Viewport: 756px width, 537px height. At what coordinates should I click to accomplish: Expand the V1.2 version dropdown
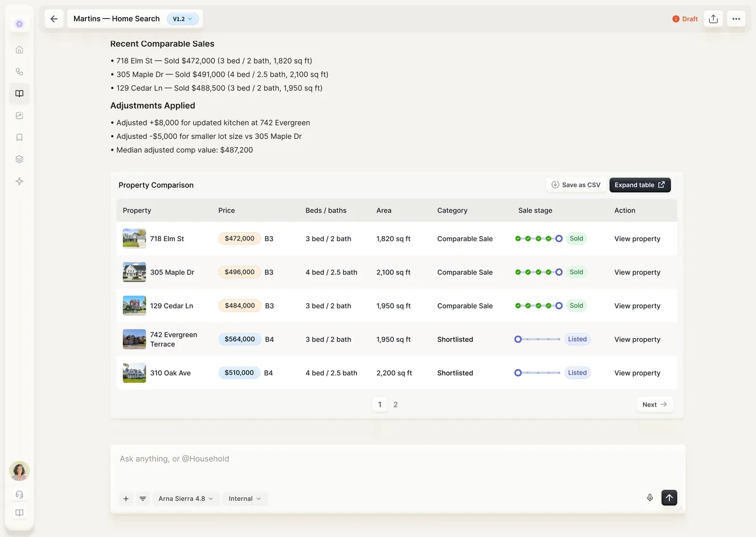pyautogui.click(x=183, y=19)
